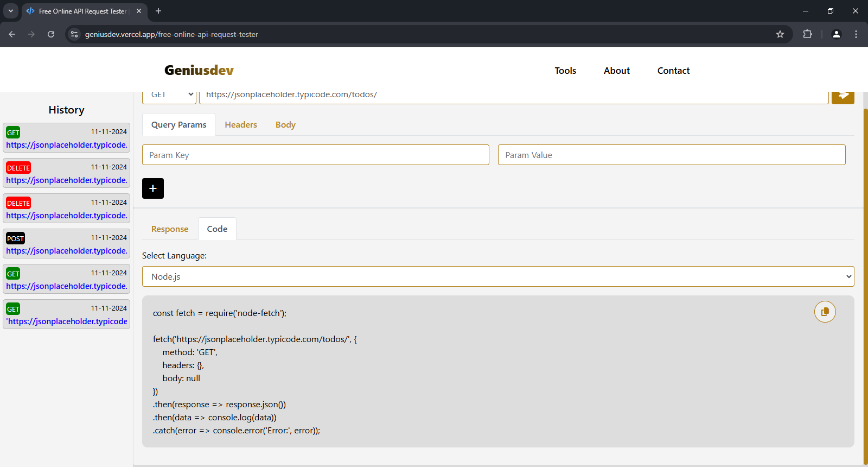Click the request URL input field
Image resolution: width=868 pixels, height=467 pixels.
(x=514, y=97)
